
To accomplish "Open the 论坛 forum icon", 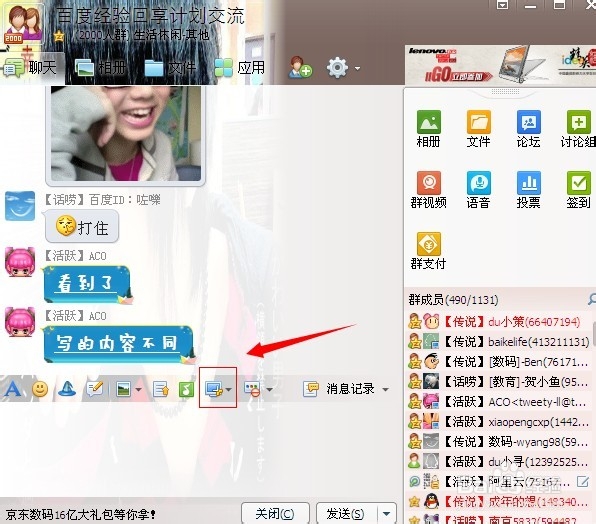I will 528,128.
